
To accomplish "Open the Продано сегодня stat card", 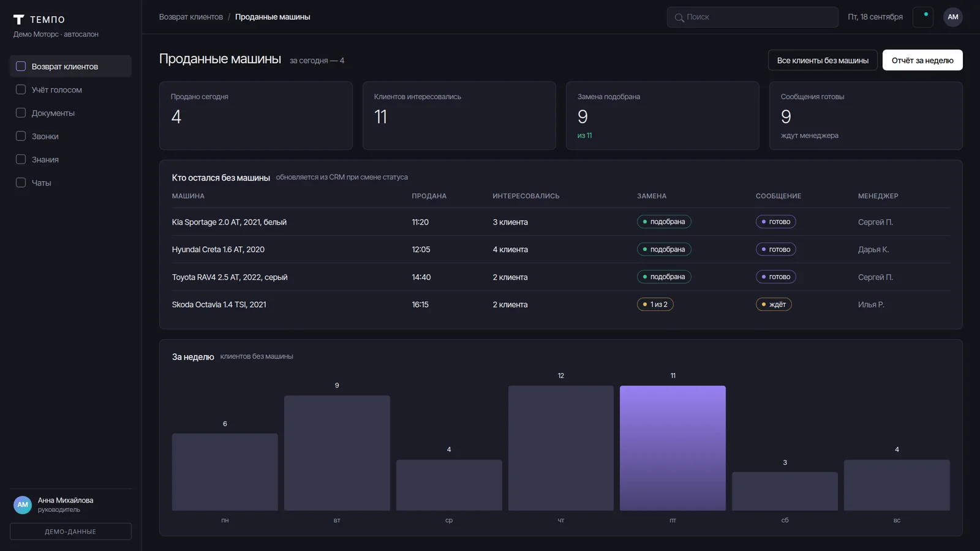I will point(256,116).
